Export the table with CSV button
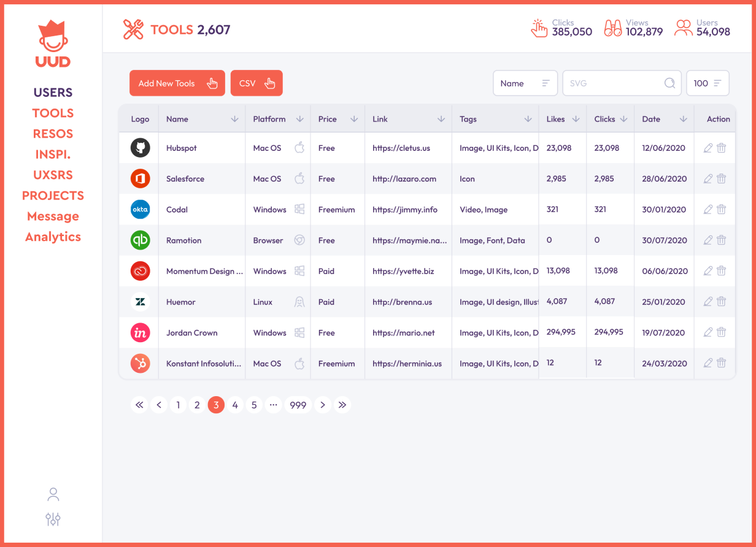 pos(256,83)
